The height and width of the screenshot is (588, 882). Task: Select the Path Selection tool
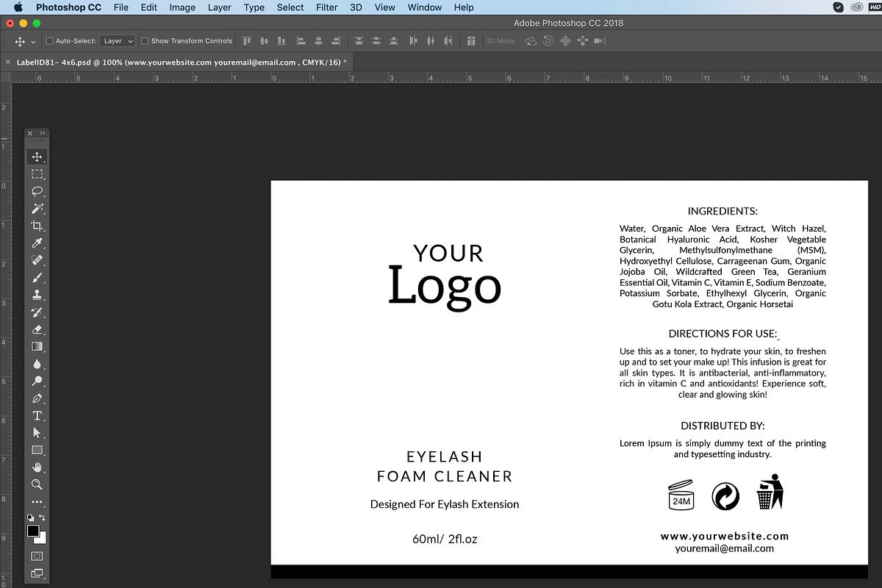37,433
